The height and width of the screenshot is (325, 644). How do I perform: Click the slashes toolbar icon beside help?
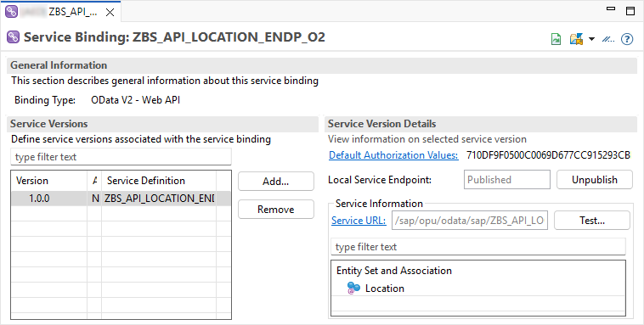point(607,39)
